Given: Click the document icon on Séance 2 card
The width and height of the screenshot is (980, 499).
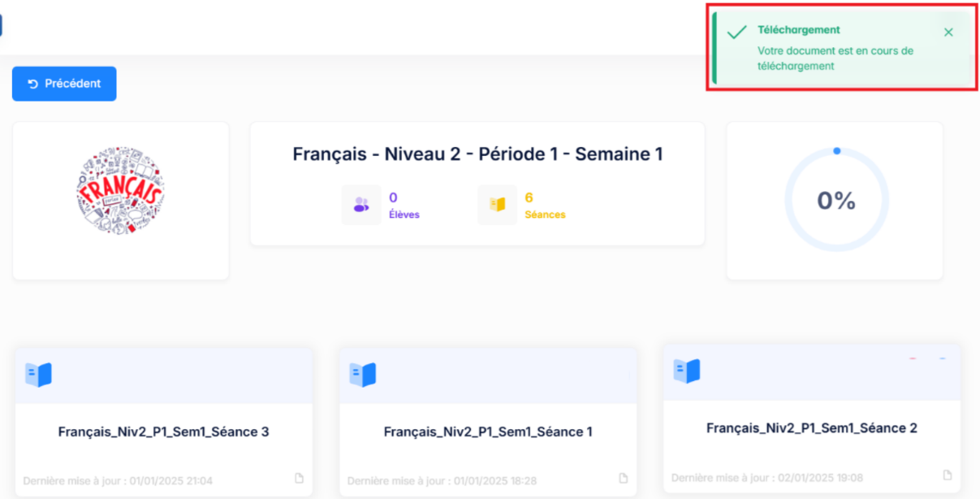Looking at the screenshot, I should pos(947,475).
